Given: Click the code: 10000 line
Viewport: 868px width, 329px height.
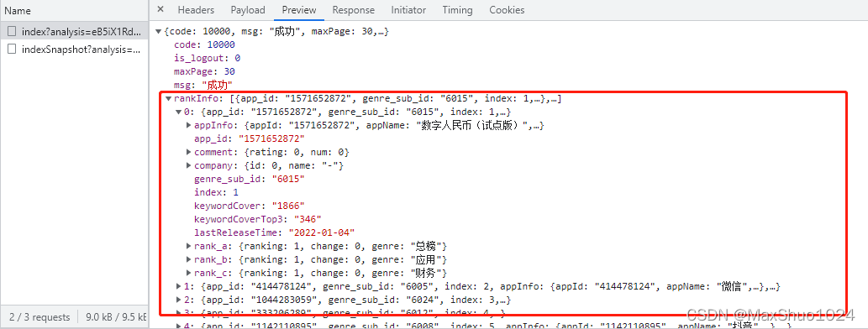Looking at the screenshot, I should 204,44.
